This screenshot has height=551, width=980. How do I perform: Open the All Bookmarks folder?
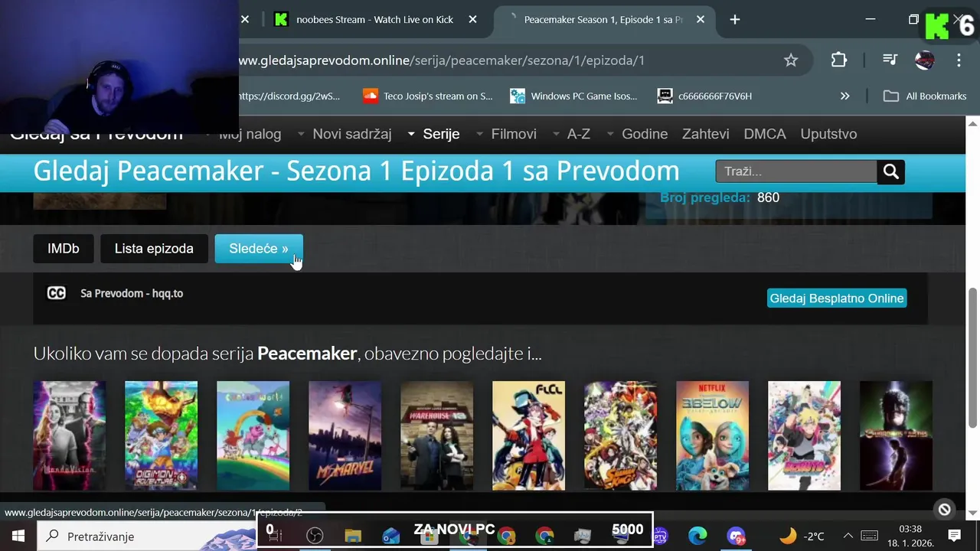coord(925,96)
